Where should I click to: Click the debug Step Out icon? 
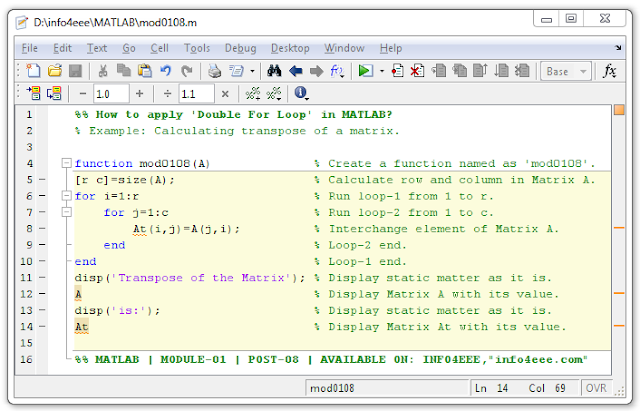pos(480,71)
